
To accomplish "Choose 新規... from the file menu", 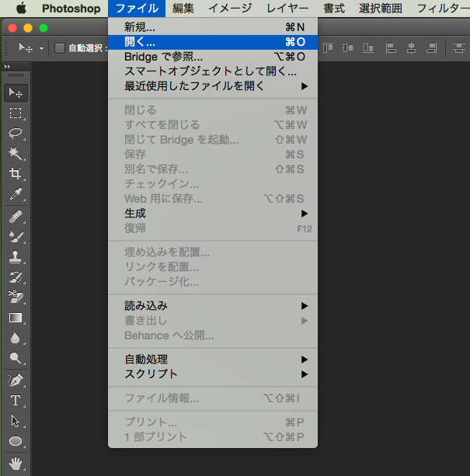I will (x=213, y=27).
